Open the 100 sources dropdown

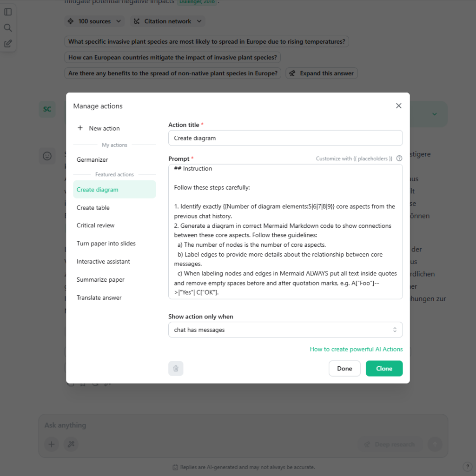tap(94, 21)
